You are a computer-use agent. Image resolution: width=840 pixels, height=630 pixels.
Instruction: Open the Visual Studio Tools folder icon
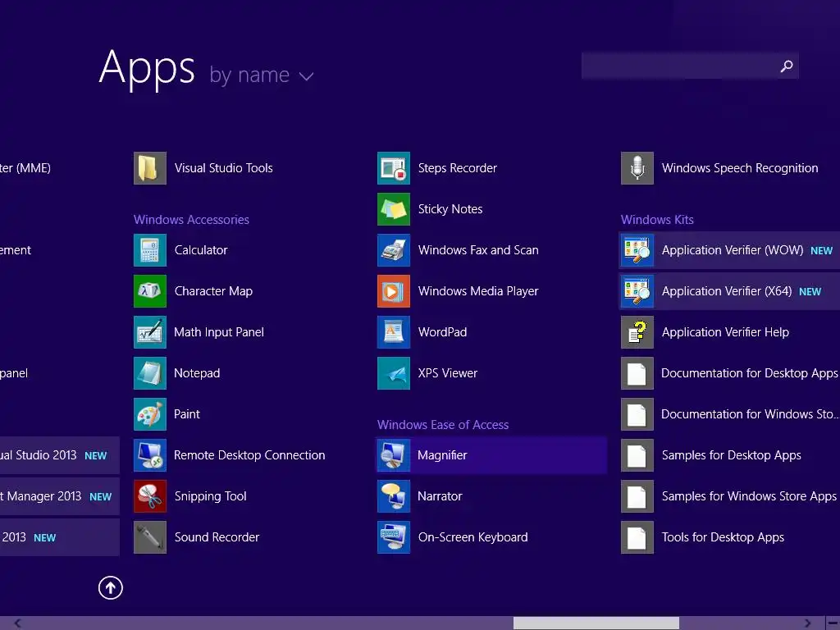point(150,168)
